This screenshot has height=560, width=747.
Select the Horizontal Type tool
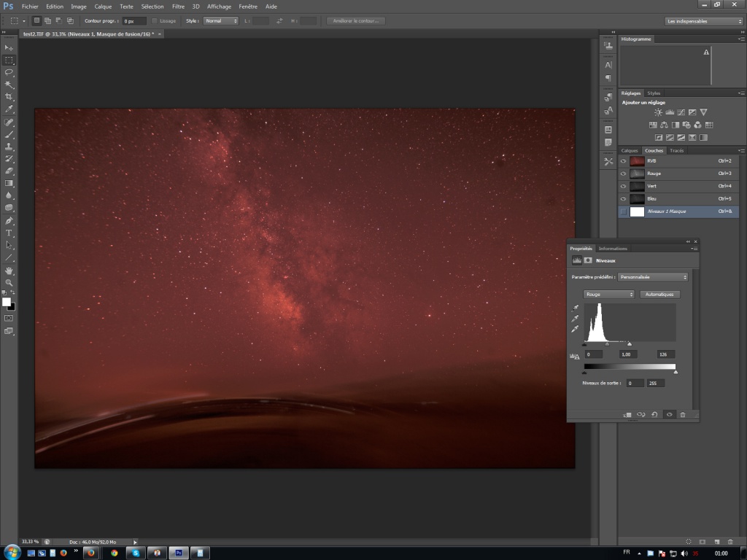[9, 233]
